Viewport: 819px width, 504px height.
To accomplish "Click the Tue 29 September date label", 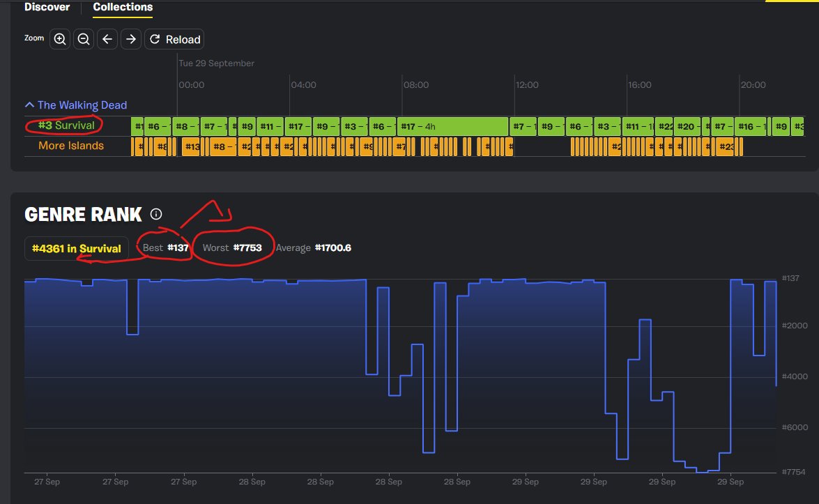I will click(216, 63).
